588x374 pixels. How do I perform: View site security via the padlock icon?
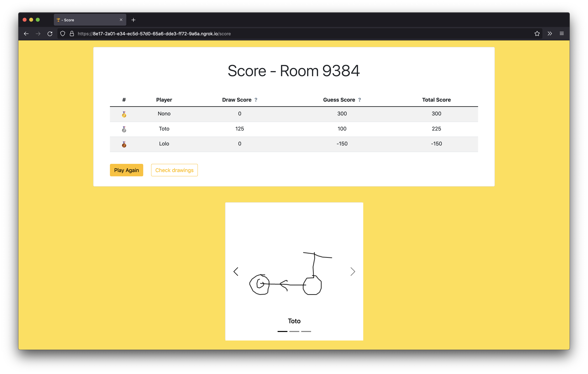pos(72,34)
